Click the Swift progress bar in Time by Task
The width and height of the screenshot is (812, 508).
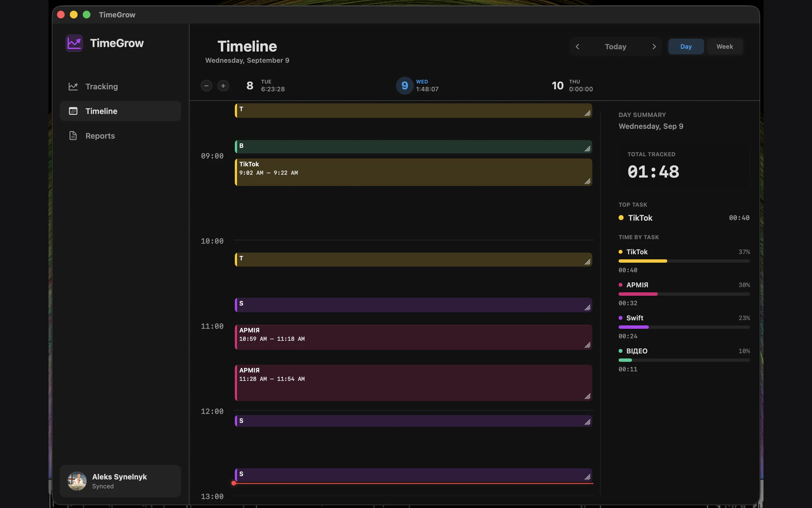[684, 327]
